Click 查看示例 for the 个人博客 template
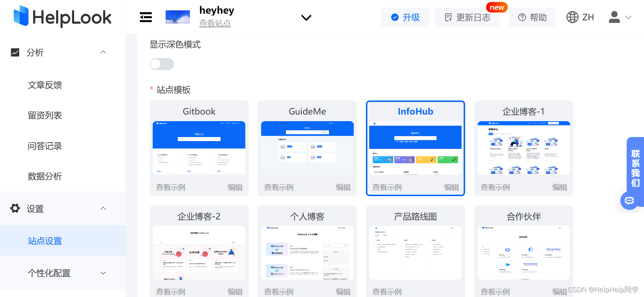Image resolution: width=644 pixels, height=297 pixels. [x=279, y=292]
